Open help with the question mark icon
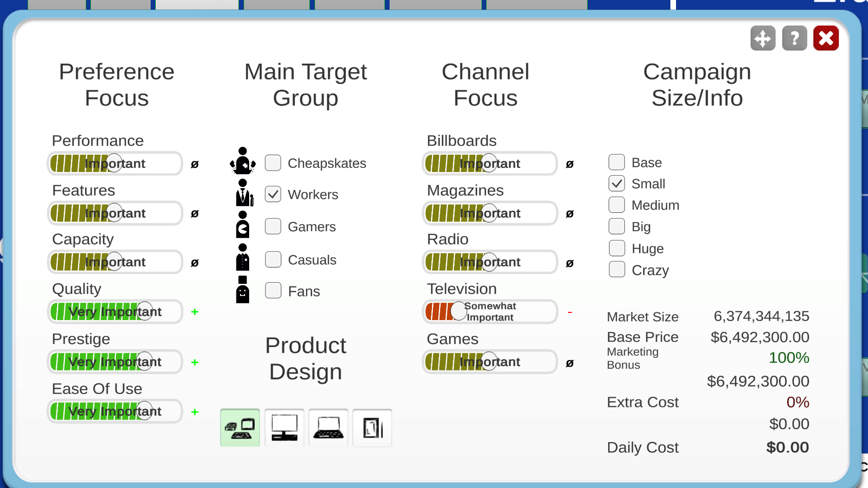 [x=794, y=38]
